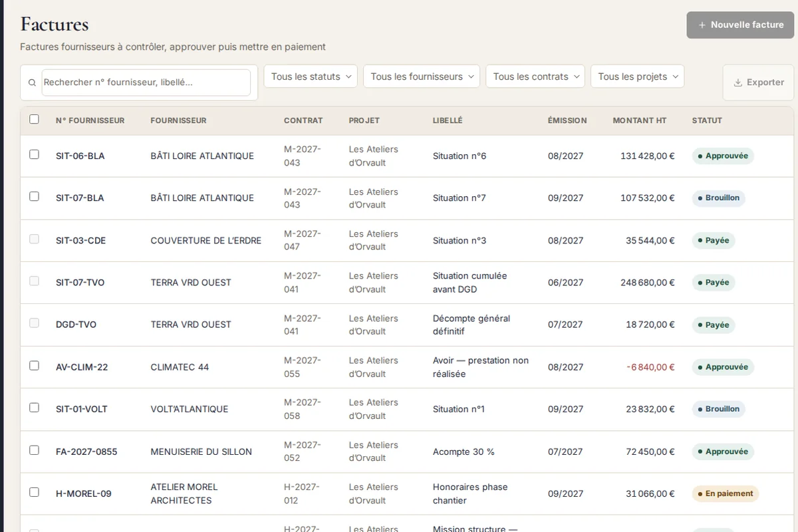Open the Tous les fournisseurs filter
798x532 pixels.
(422, 76)
